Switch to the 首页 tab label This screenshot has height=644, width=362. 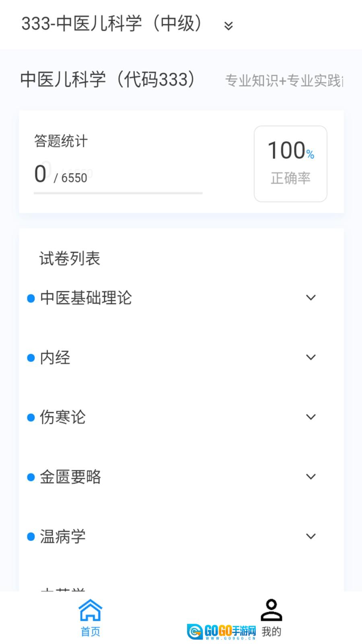click(x=90, y=632)
